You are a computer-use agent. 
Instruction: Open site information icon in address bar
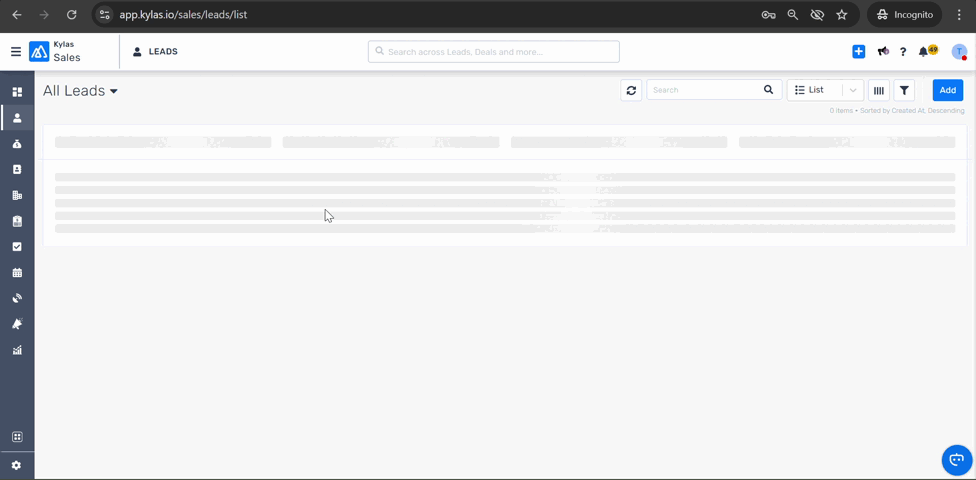coord(105,14)
